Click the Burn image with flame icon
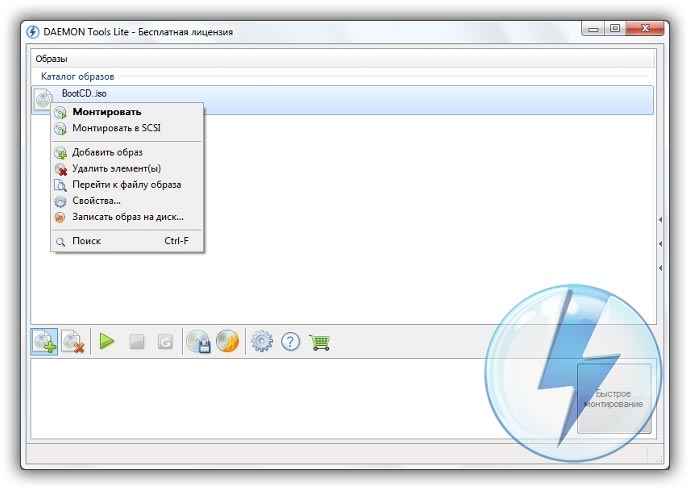This screenshot has width=690, height=490. pyautogui.click(x=228, y=341)
